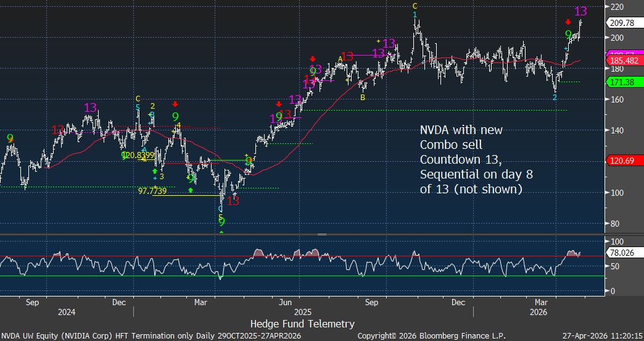Select the magenta 13 marker at top right
644x341 pixels.
point(580,11)
